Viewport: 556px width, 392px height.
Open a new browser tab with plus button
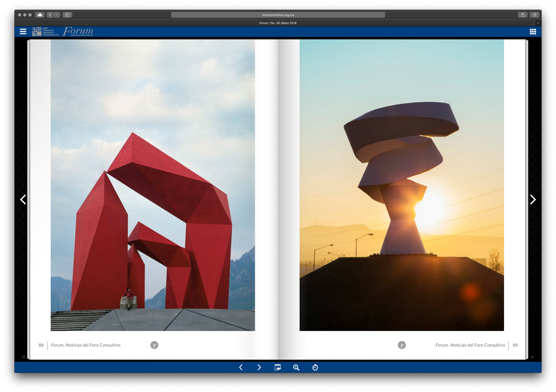click(538, 23)
